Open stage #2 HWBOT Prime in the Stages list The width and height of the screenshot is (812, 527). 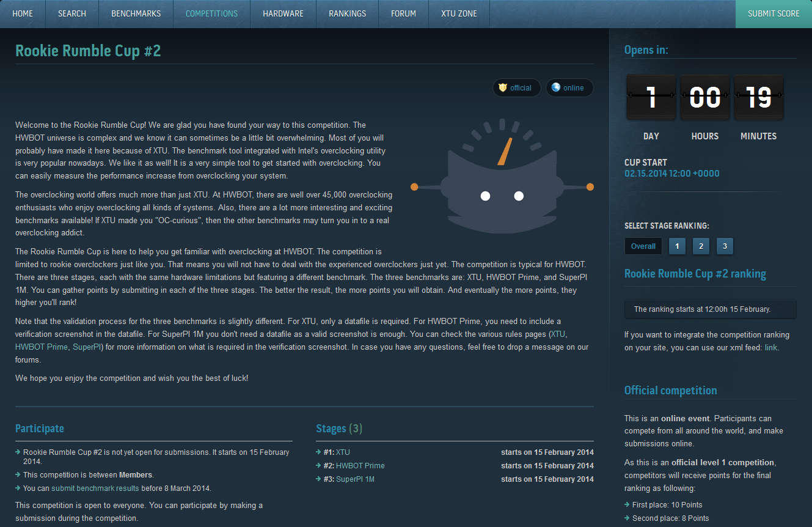(360, 466)
